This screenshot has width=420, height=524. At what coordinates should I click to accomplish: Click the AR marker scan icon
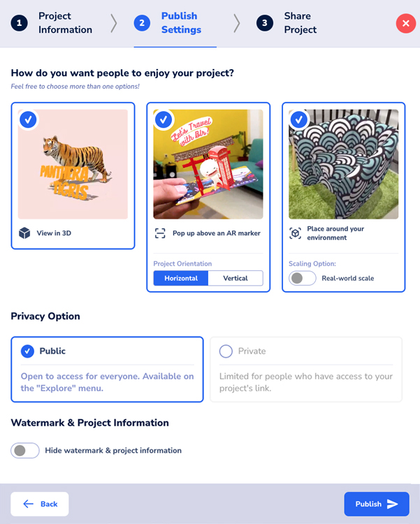[x=160, y=233]
